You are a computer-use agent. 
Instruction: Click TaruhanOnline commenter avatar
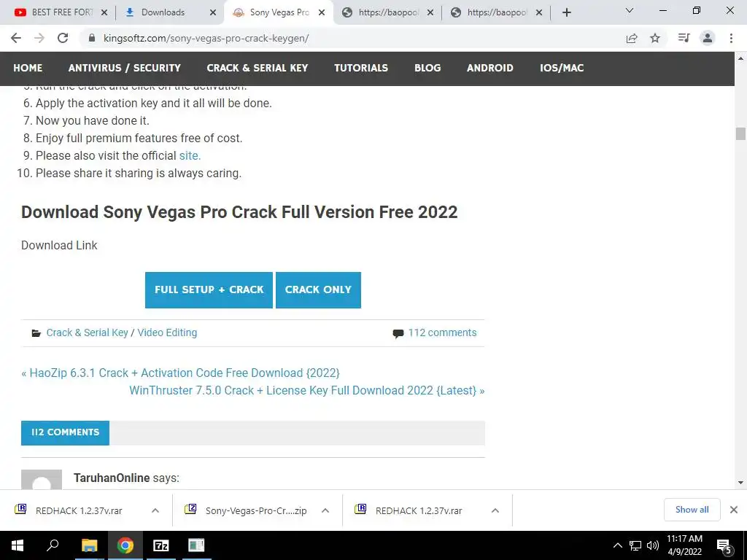click(x=42, y=480)
